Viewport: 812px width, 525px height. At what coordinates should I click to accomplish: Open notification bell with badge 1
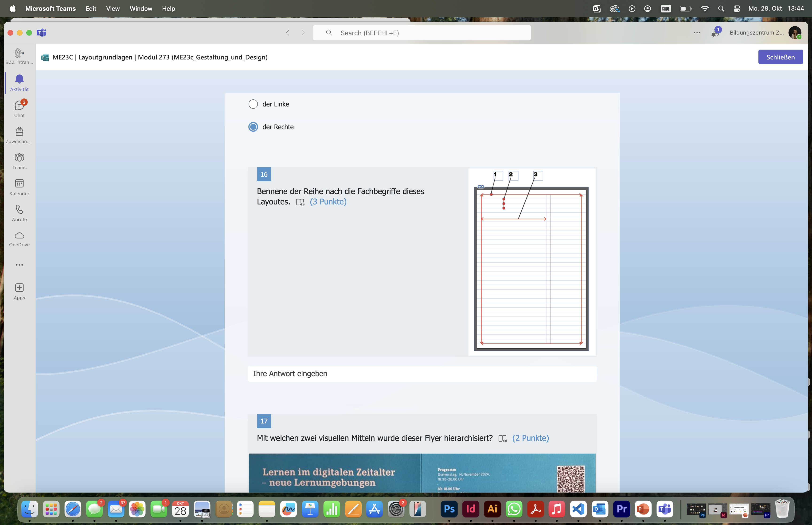[716, 32]
